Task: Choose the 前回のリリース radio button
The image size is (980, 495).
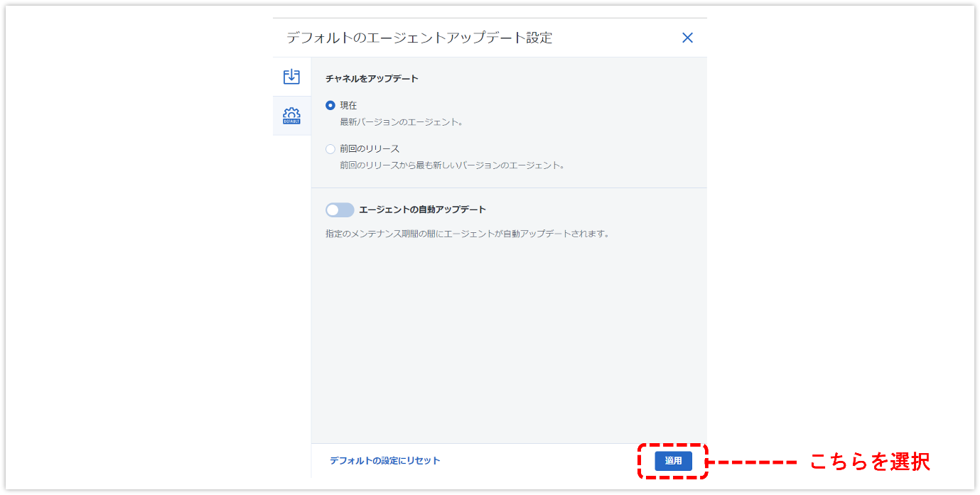Action: [330, 149]
